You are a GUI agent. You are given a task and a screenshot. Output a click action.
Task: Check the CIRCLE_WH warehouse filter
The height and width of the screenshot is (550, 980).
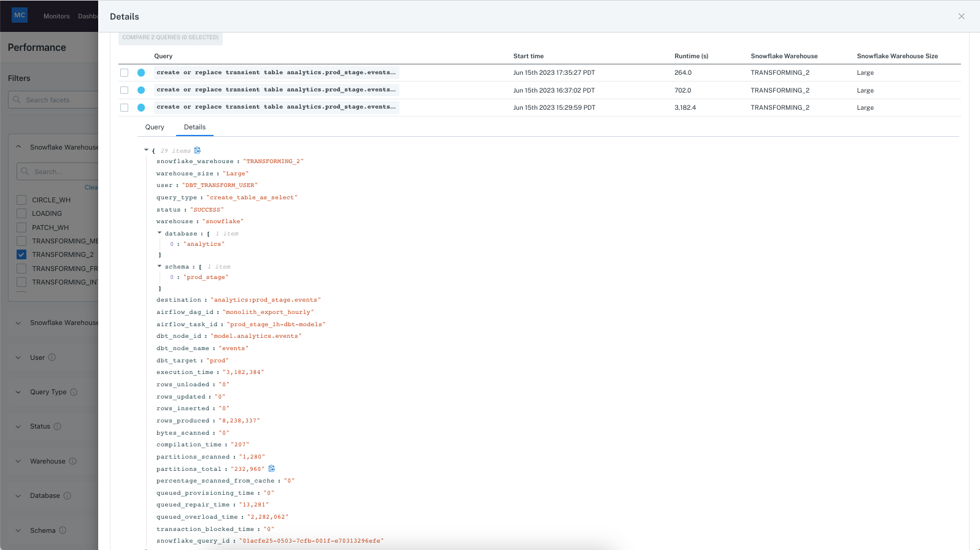(x=21, y=200)
